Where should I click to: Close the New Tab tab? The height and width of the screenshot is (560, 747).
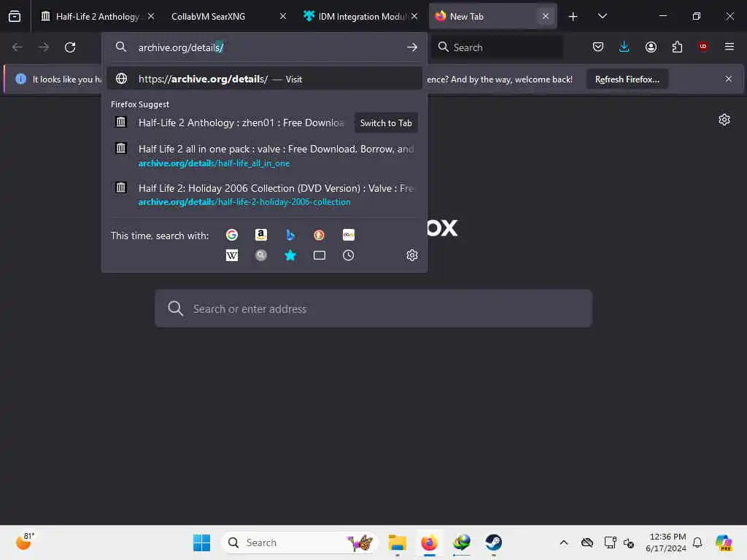click(546, 16)
